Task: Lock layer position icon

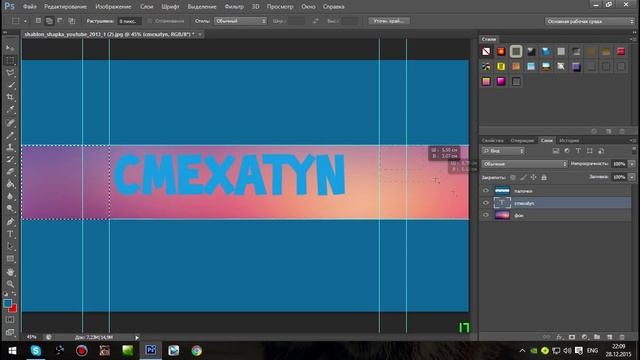Action: (x=533, y=178)
